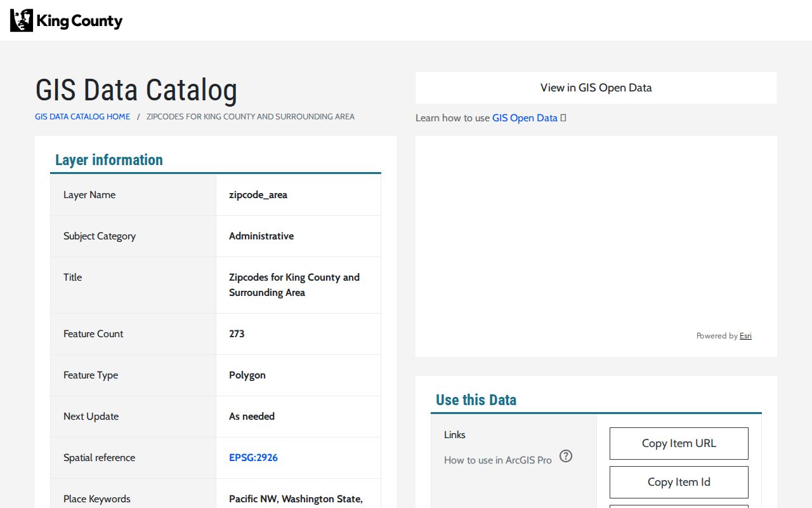Click the Pacific NW, Washington State keywords

pyautogui.click(x=296, y=499)
